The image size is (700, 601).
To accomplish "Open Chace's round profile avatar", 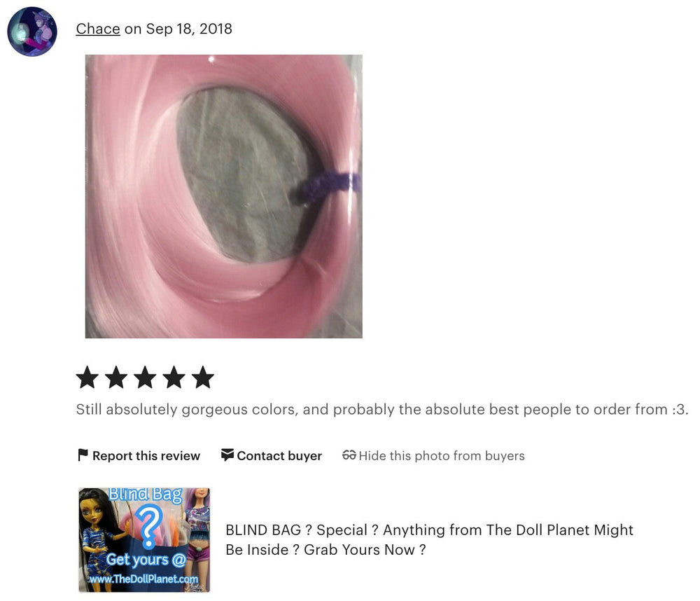I will 32,32.
